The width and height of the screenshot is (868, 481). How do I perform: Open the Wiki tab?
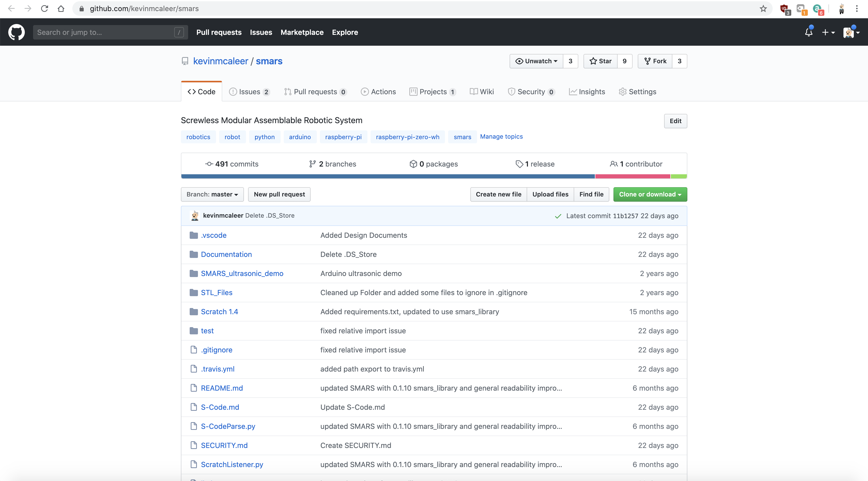coord(482,92)
